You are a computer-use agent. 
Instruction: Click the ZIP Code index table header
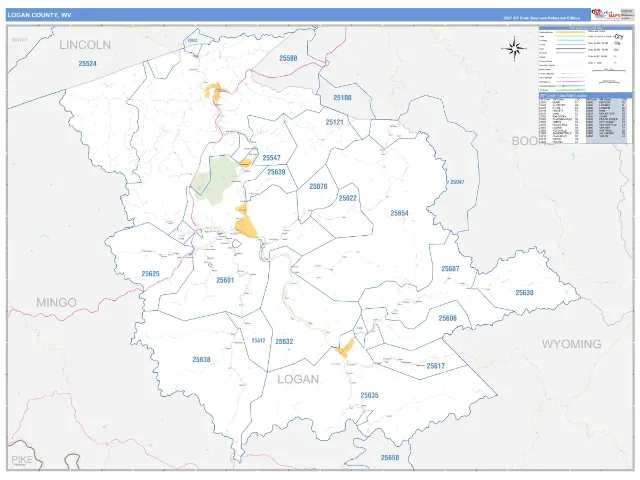pyautogui.click(x=586, y=96)
